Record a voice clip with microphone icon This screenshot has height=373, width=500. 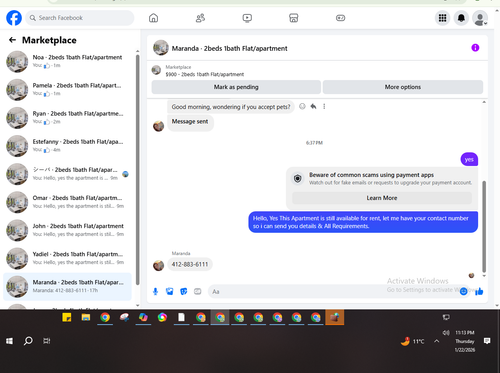point(155,292)
